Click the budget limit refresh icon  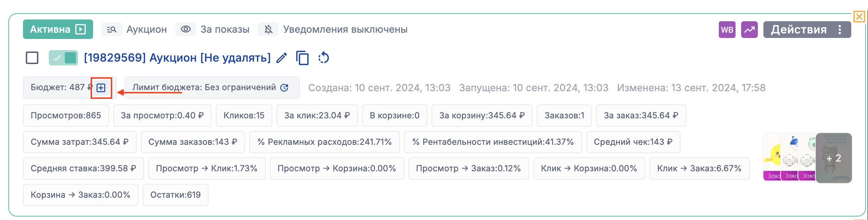tap(284, 88)
